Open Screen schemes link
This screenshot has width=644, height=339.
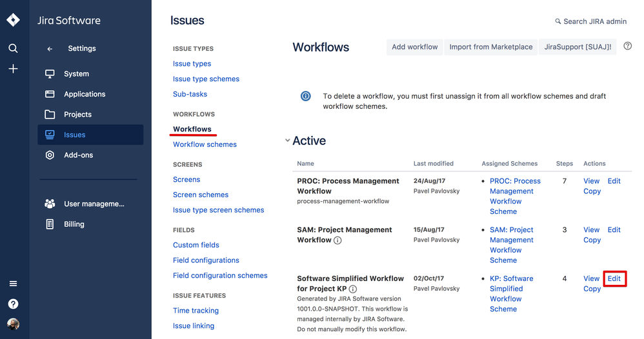(x=201, y=195)
